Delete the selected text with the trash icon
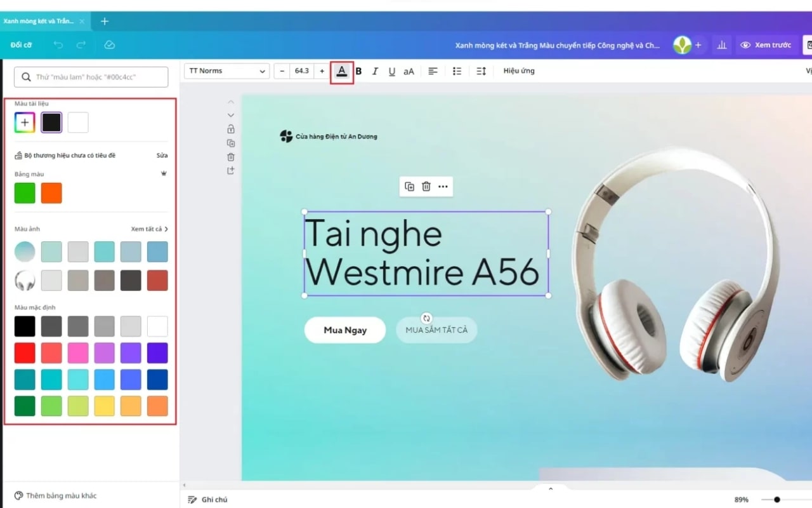812x508 pixels. 426,186
